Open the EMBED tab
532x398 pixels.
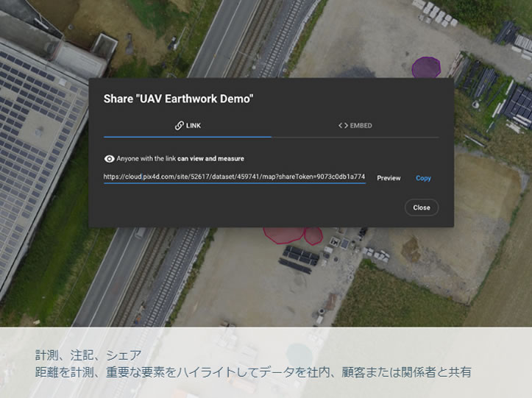coord(355,126)
